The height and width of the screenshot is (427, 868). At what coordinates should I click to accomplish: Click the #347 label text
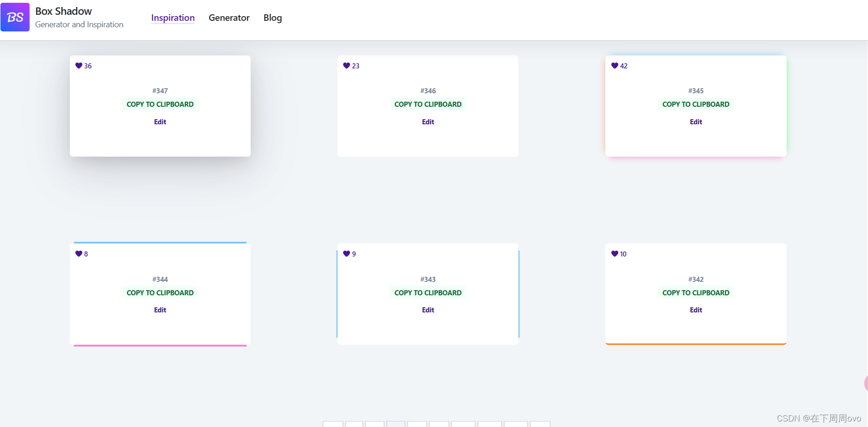click(160, 91)
